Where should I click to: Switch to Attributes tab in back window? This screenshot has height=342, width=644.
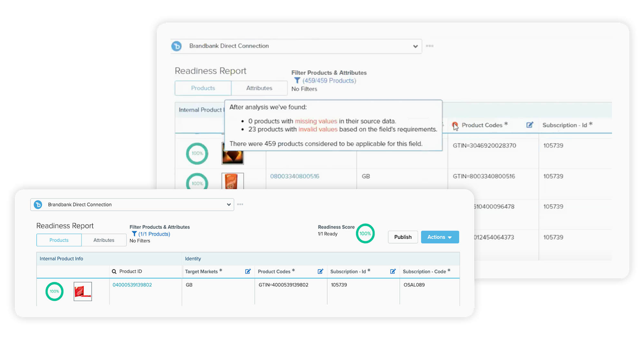259,88
